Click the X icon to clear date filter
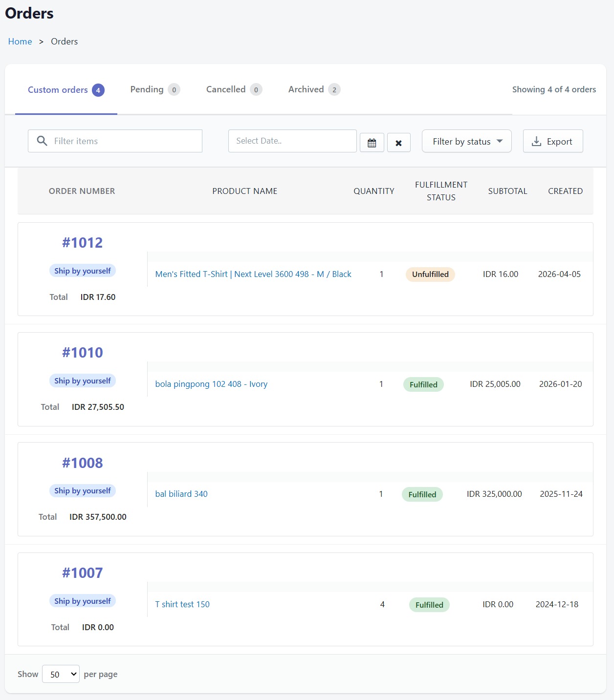The image size is (614, 700). [399, 143]
